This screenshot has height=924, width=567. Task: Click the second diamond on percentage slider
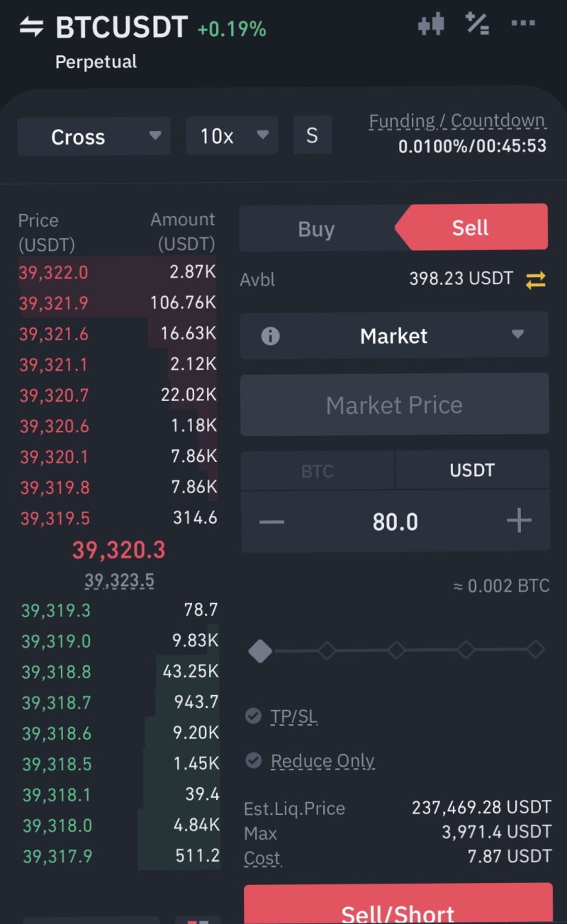tap(327, 650)
